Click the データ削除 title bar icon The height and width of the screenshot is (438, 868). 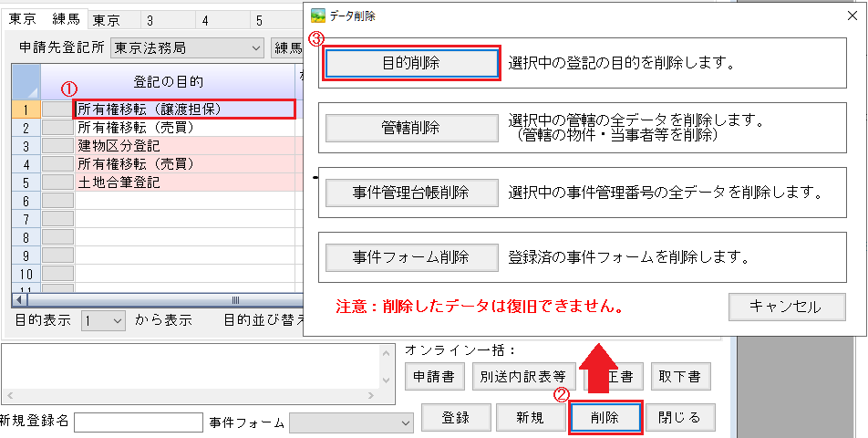[x=318, y=16]
